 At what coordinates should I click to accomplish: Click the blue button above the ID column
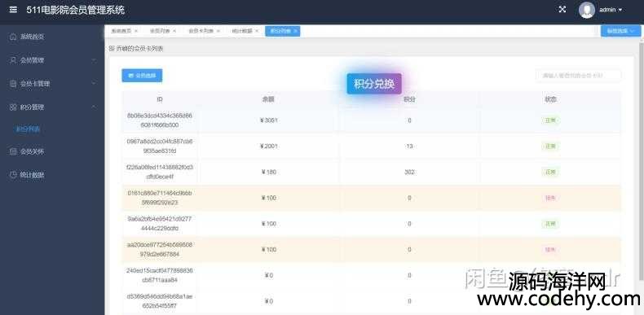pos(142,76)
